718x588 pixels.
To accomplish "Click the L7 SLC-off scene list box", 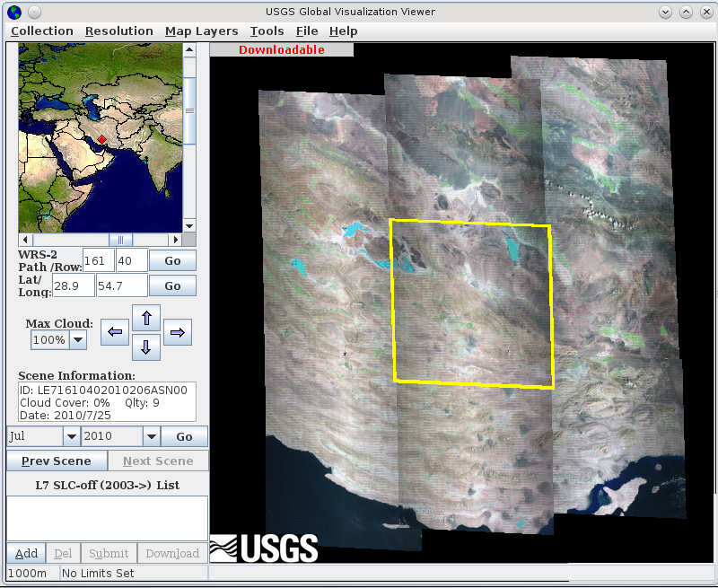I will click(x=107, y=518).
